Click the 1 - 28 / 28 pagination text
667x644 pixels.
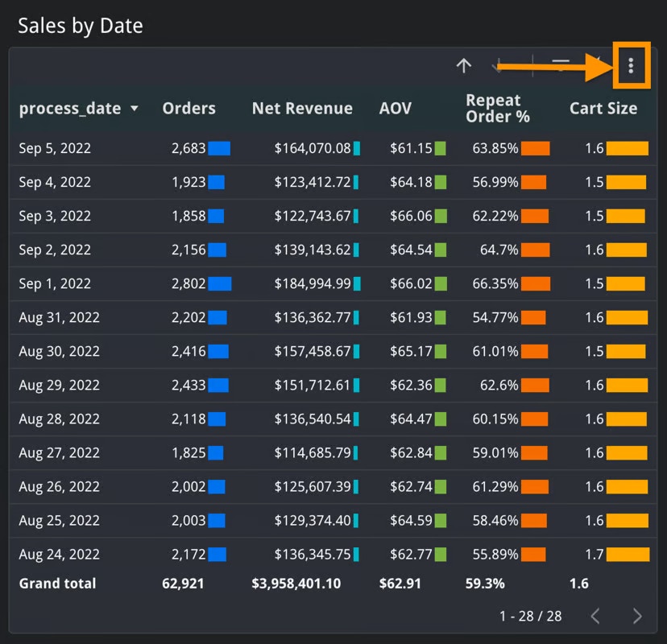click(530, 616)
